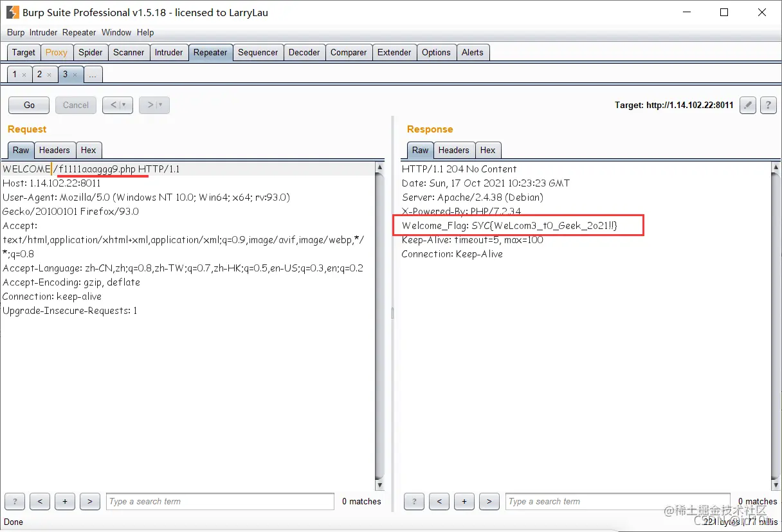Select Request Hex view tab
This screenshot has width=782, height=532.
pyautogui.click(x=88, y=150)
